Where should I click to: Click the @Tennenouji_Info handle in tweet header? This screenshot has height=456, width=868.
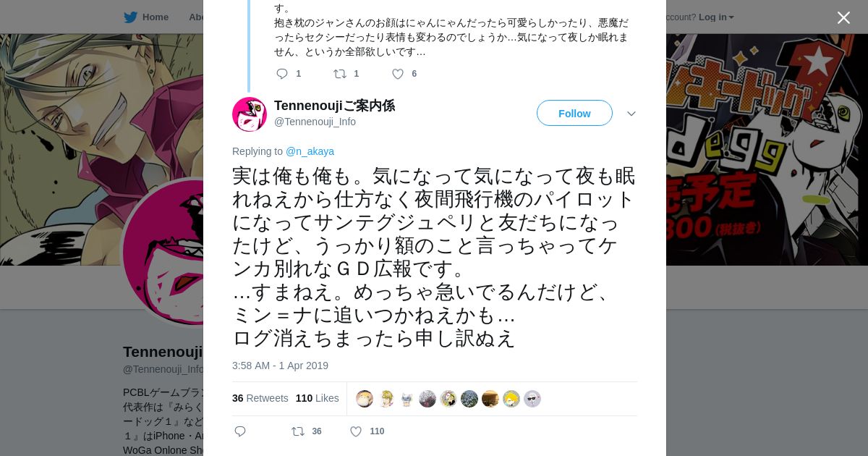pos(315,122)
